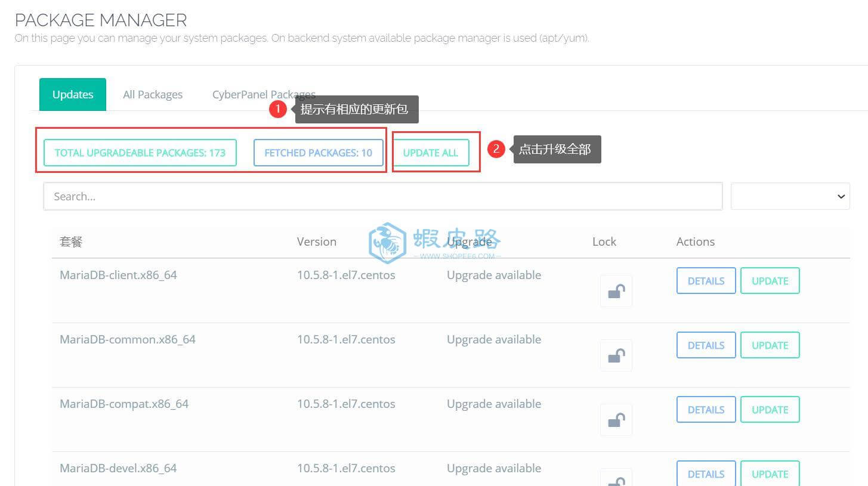868x486 pixels.
Task: Open the All Packages tab
Action: point(153,94)
